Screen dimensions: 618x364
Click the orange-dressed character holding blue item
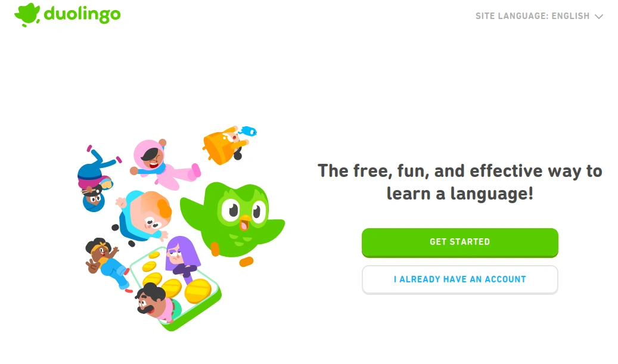(228, 145)
